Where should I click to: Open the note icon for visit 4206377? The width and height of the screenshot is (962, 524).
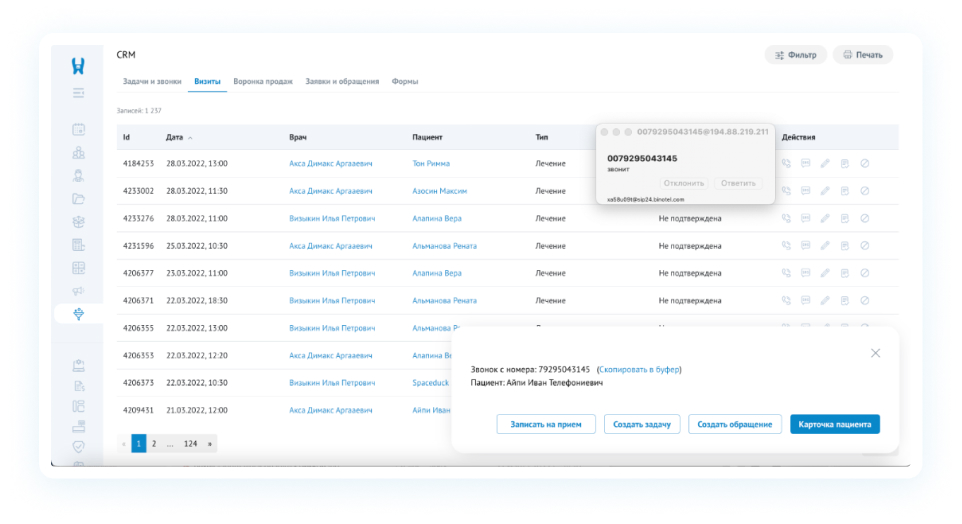tap(845, 273)
